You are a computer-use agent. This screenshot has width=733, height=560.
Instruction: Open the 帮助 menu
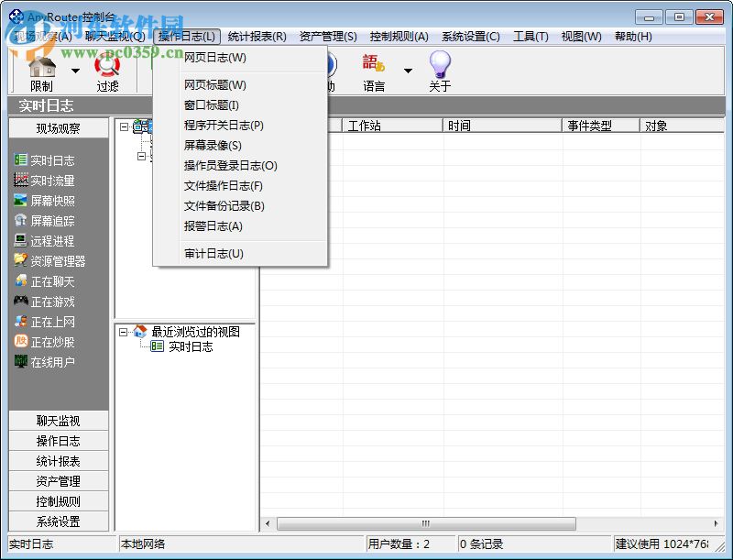(x=632, y=37)
